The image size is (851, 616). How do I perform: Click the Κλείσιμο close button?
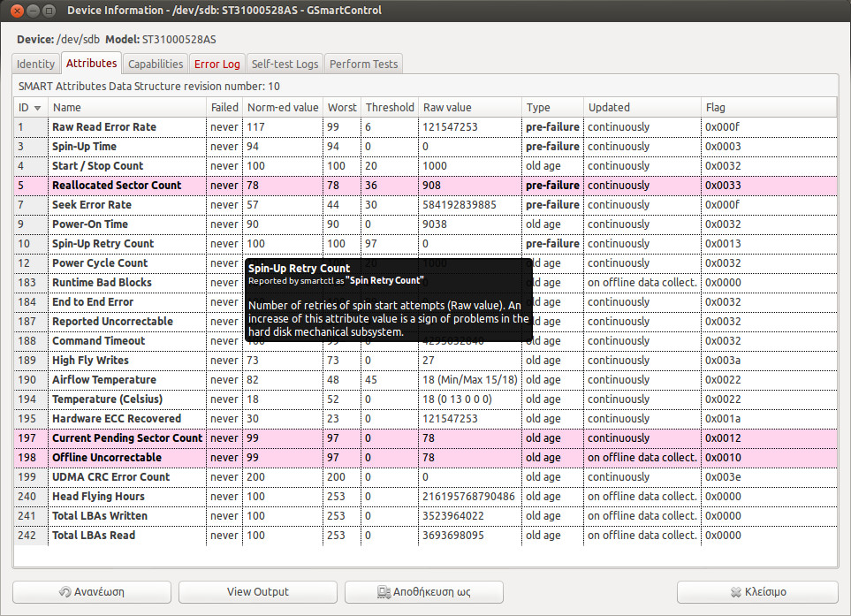[x=757, y=592]
